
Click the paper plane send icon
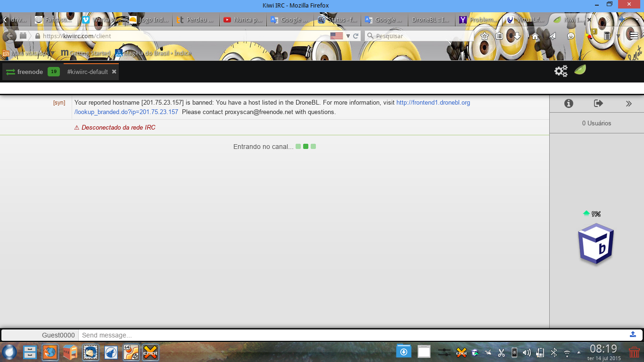(553, 36)
